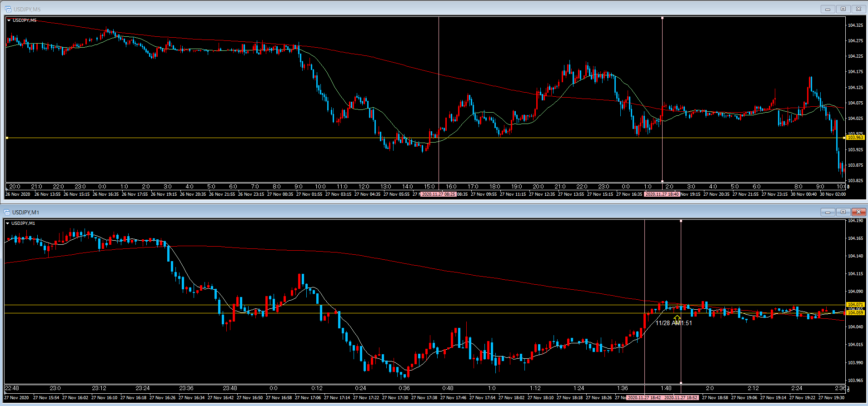Click the USDJPY,M5 window title bar text

pos(27,9)
